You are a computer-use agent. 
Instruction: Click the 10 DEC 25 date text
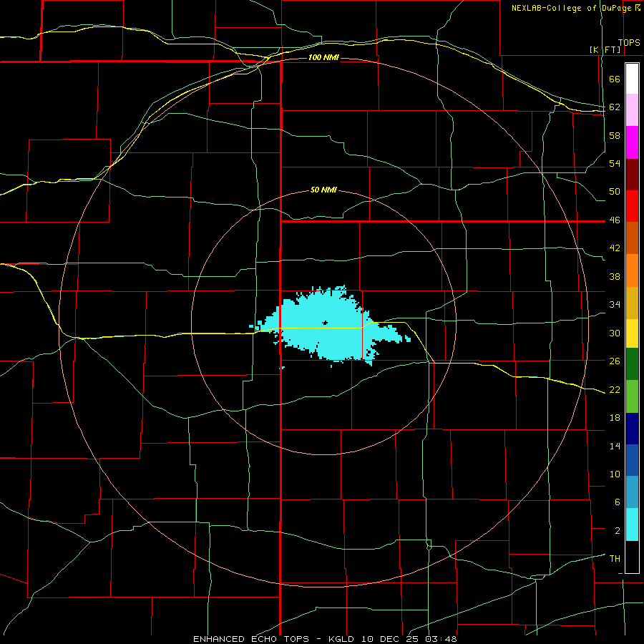(x=389, y=639)
